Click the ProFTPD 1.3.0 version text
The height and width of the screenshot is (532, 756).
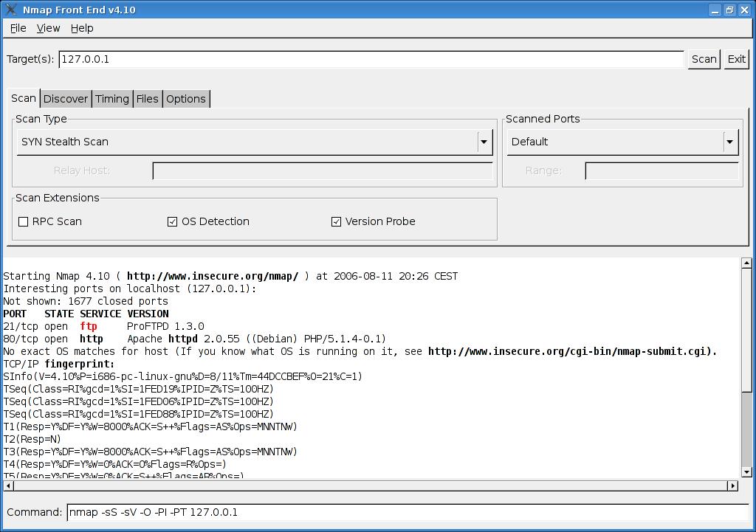(165, 326)
